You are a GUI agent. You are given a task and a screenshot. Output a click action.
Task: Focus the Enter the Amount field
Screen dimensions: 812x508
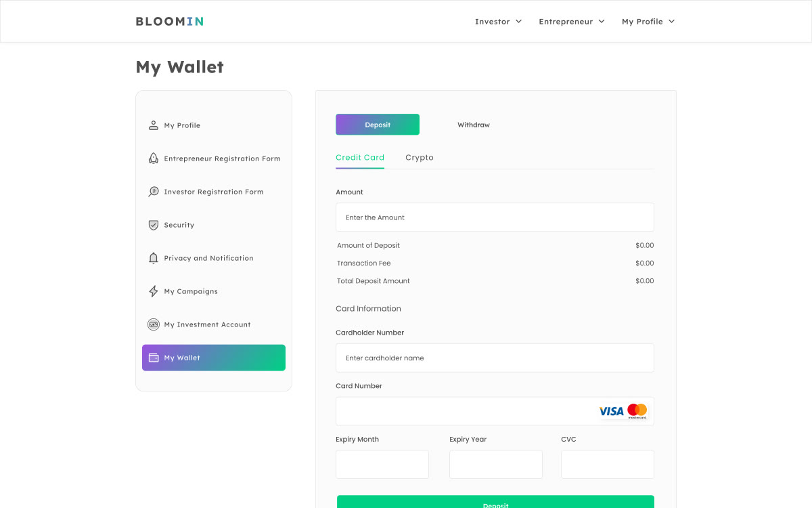(495, 217)
